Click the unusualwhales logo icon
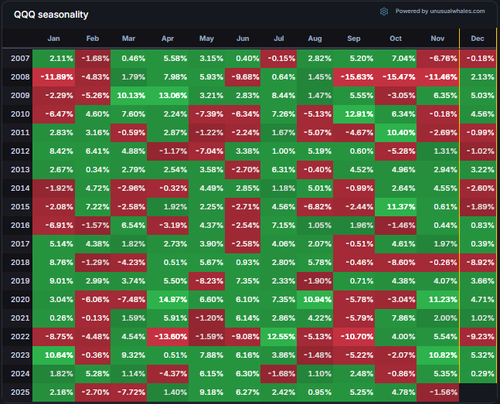500x404 pixels. (x=384, y=12)
